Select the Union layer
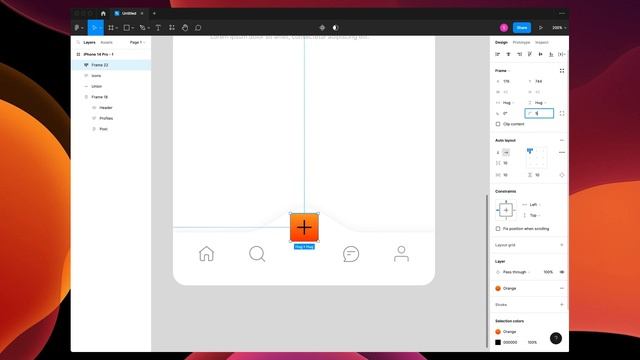This screenshot has width=640, height=360. coord(111,87)
